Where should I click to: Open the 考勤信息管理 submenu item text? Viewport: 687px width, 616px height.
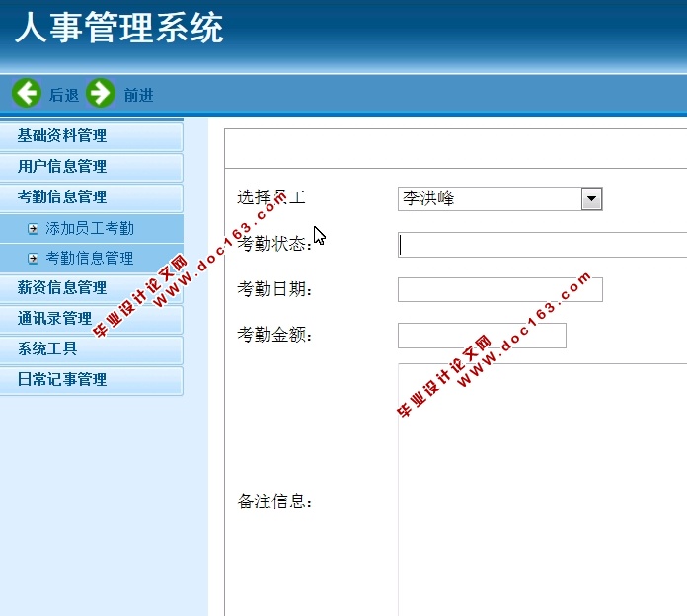tap(90, 259)
